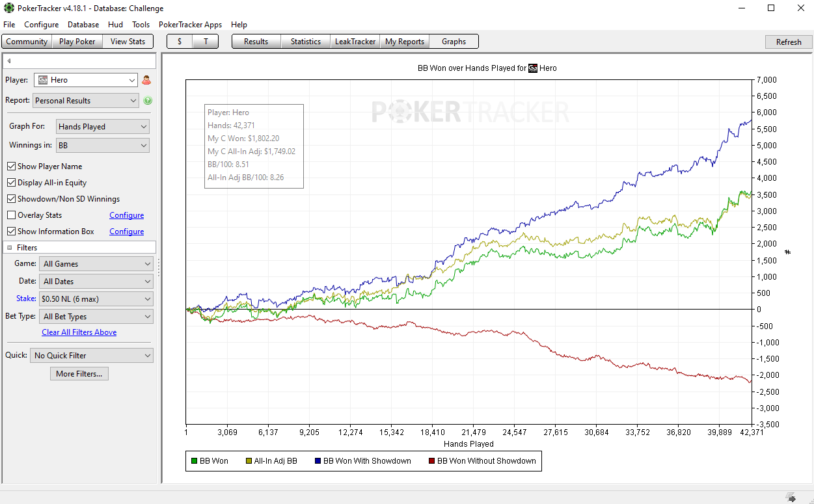Uncheck Show Player Name checkbox

coord(11,166)
